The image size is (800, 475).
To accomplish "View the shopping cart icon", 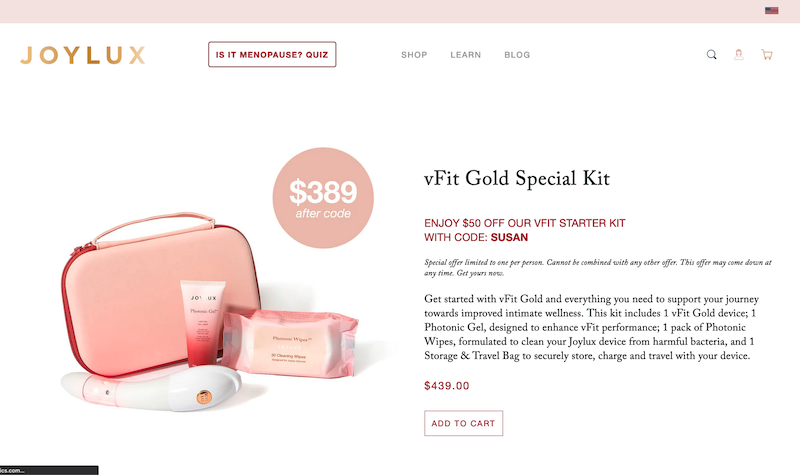I will [766, 55].
